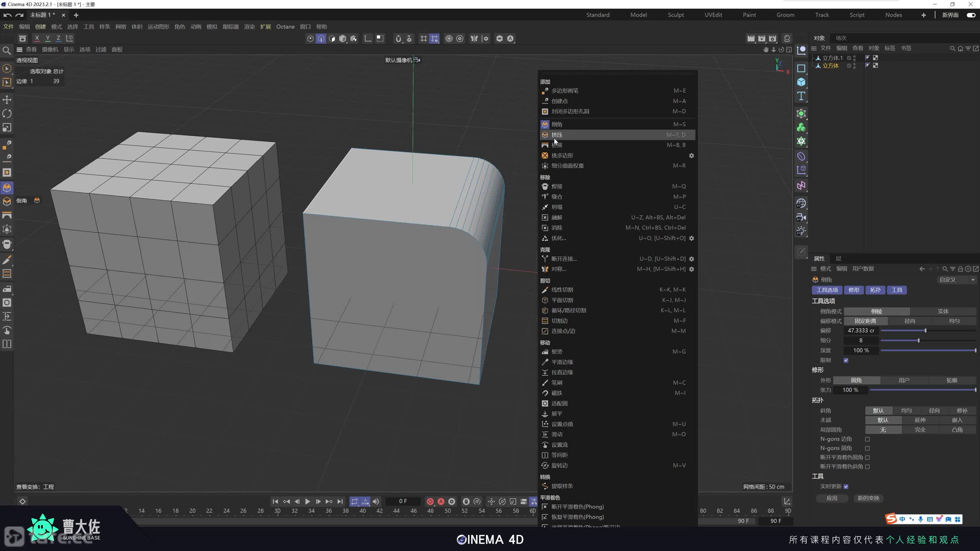The height and width of the screenshot is (551, 980).
Task: Switch to the 拓扑 attribute tab
Action: [x=875, y=290]
